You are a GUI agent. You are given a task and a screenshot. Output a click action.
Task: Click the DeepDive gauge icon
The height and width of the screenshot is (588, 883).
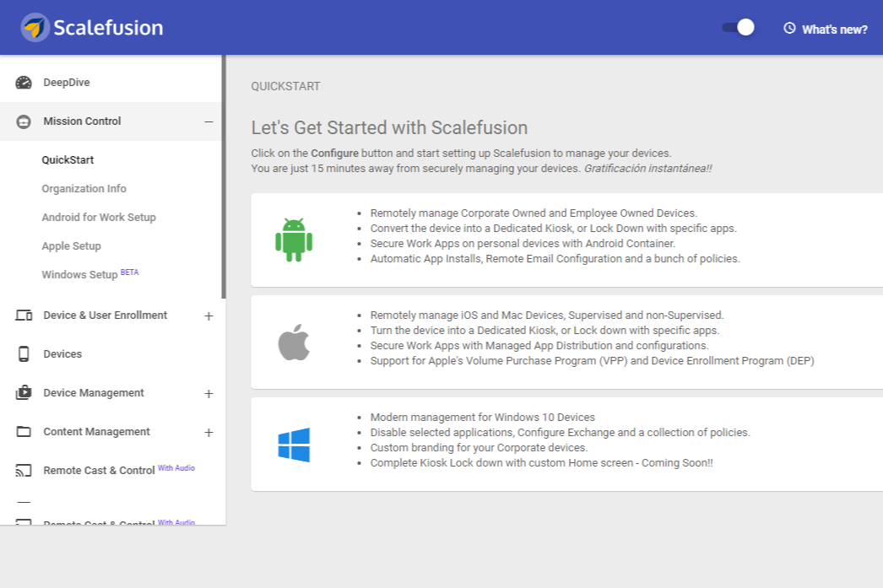pyautogui.click(x=24, y=83)
